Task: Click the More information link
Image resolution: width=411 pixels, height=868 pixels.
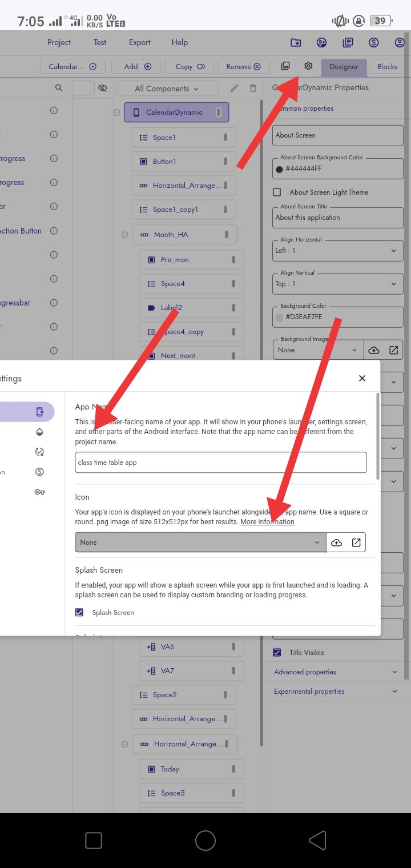Action: click(x=267, y=522)
